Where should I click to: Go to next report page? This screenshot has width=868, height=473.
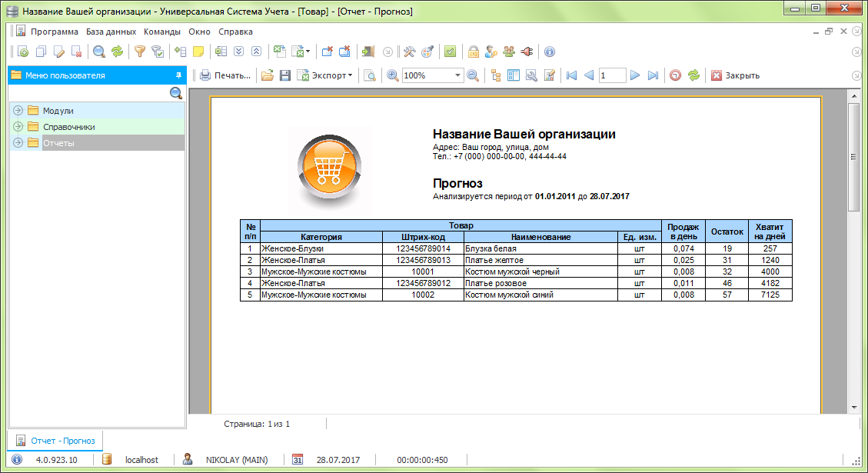pos(635,75)
